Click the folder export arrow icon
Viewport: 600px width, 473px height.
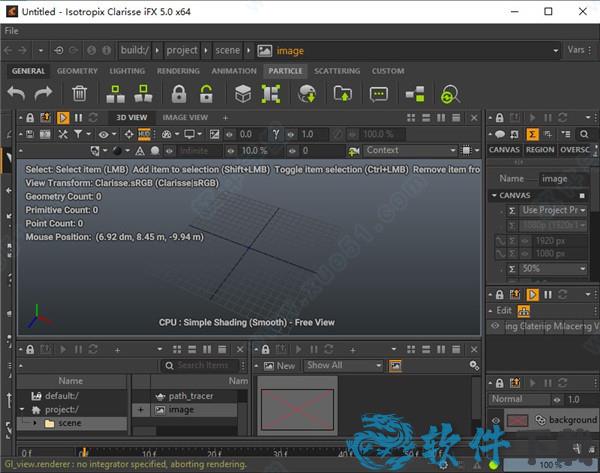click(342, 94)
